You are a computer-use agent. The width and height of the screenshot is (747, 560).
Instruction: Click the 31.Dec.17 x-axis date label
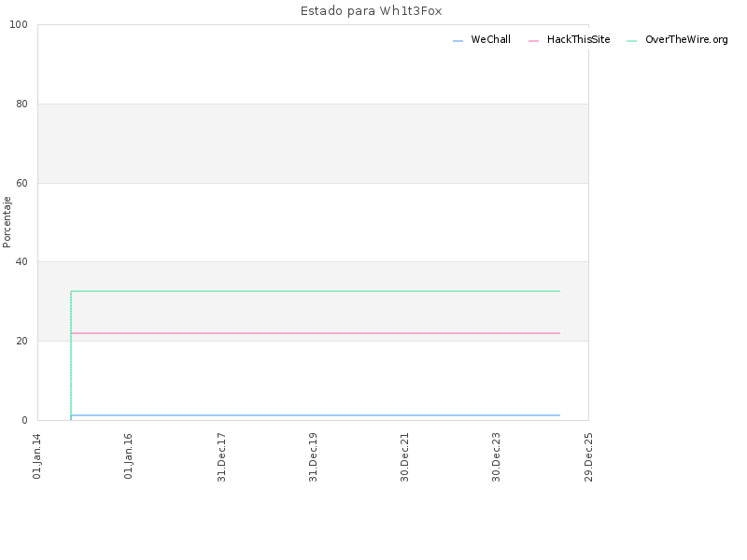(221, 457)
